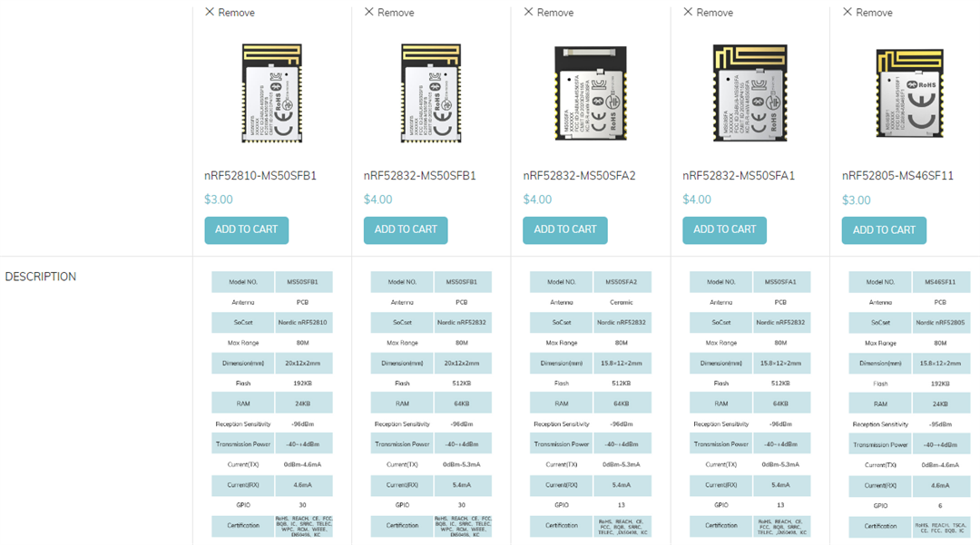Add nRF52832-MS50SFA1 to the cart

(x=724, y=230)
